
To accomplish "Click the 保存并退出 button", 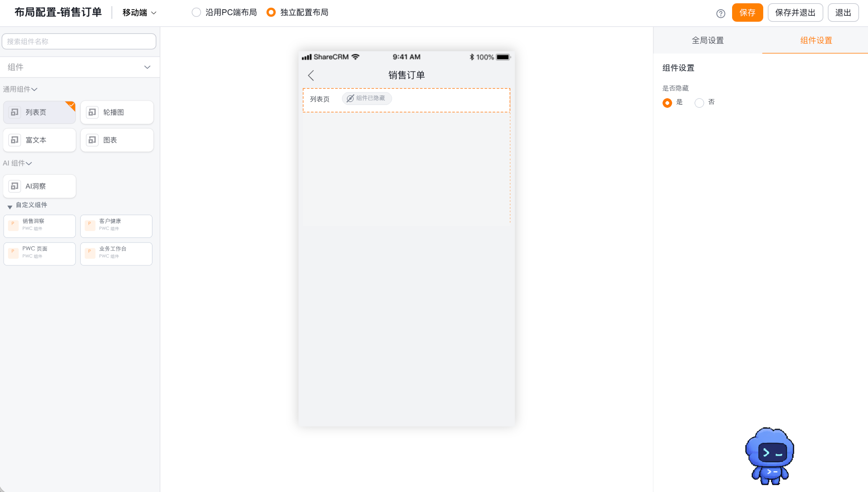I will pos(795,13).
